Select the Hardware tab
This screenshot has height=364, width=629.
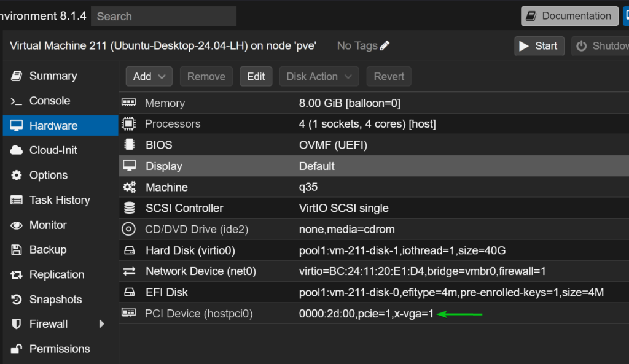[61, 125]
